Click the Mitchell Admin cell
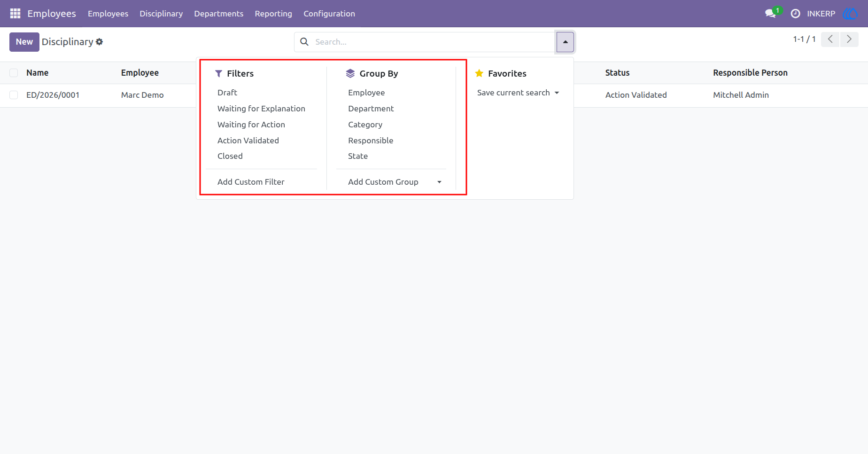This screenshot has width=868, height=454. [x=741, y=95]
